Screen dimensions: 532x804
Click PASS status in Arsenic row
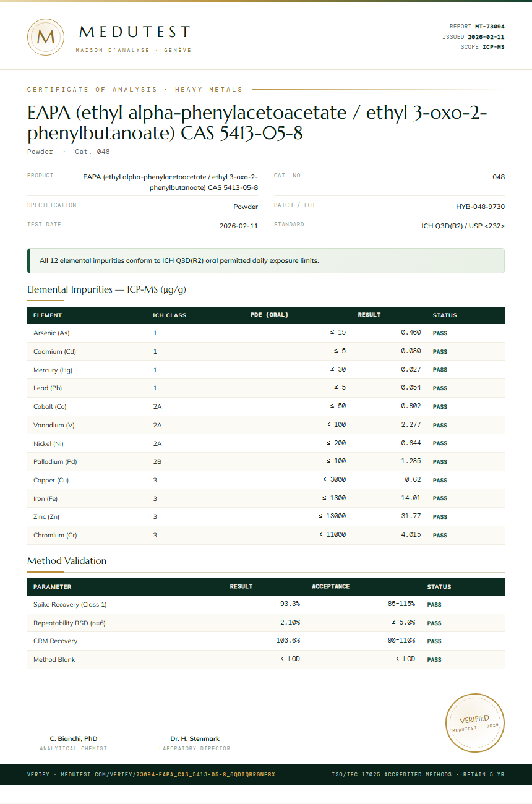(x=440, y=333)
